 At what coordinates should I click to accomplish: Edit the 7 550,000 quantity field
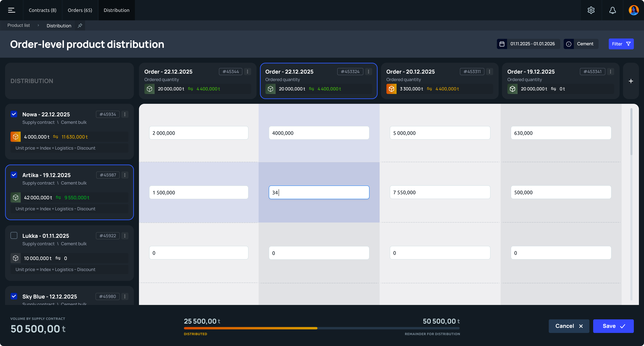tap(440, 192)
